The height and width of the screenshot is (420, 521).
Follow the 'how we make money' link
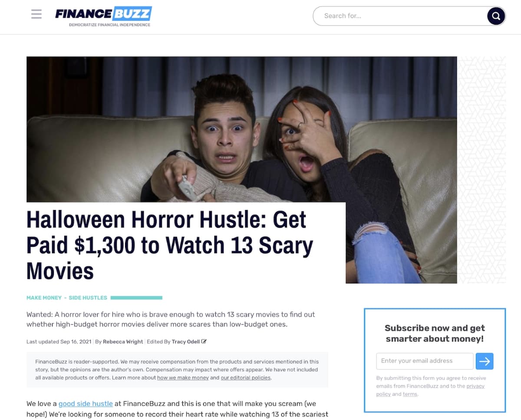pos(183,377)
